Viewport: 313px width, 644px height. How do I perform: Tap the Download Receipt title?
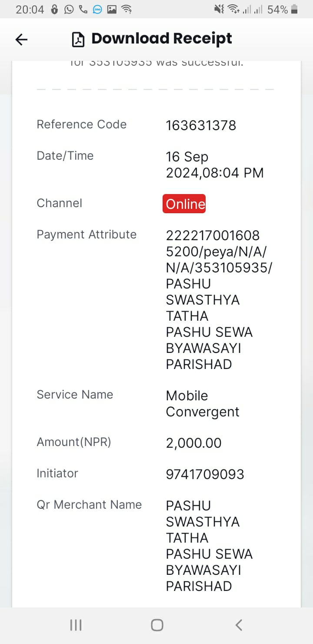162,39
